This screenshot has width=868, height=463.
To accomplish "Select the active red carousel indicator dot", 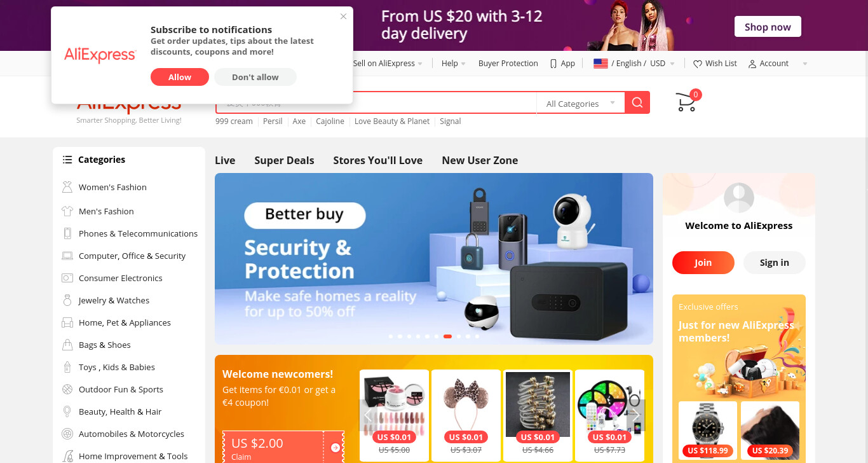I will point(447,336).
